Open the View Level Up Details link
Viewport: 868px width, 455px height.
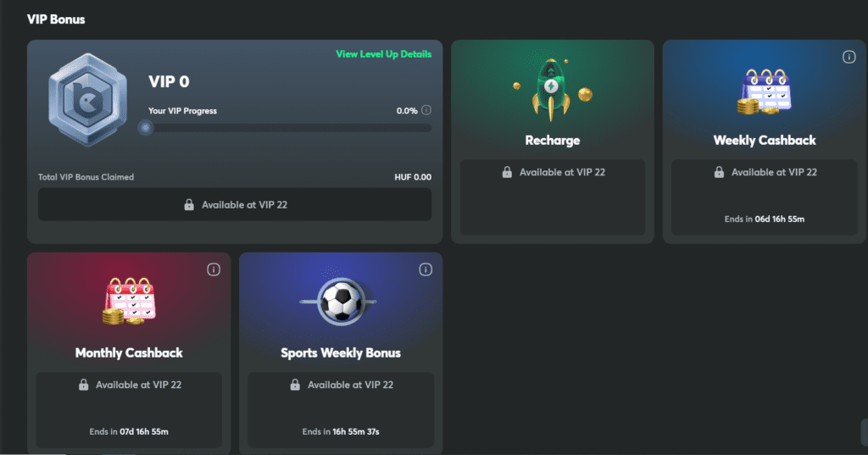tap(384, 54)
